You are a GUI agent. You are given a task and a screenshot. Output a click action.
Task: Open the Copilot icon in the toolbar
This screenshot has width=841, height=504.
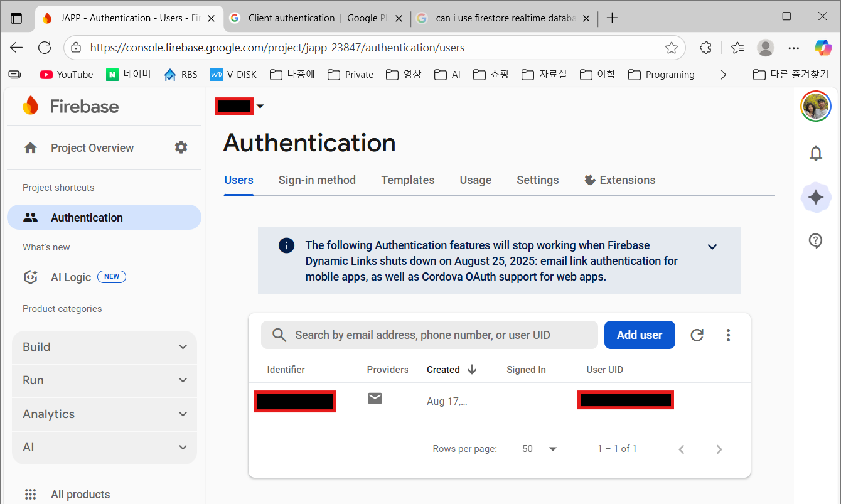823,48
